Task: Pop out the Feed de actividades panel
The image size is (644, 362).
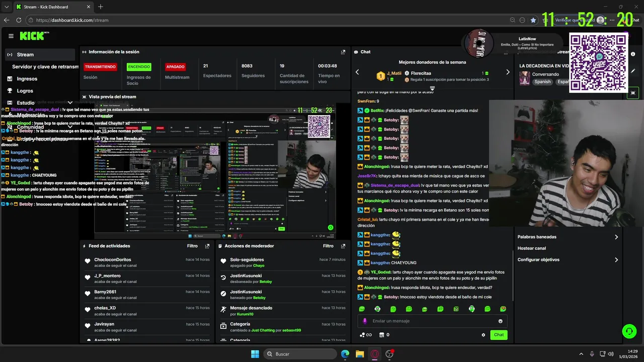Action: [x=207, y=246]
